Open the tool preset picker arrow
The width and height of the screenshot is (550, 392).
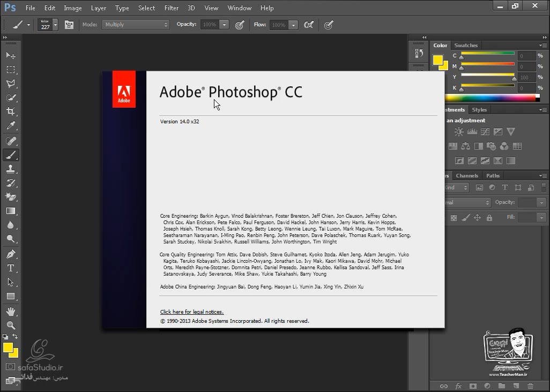tap(29, 25)
